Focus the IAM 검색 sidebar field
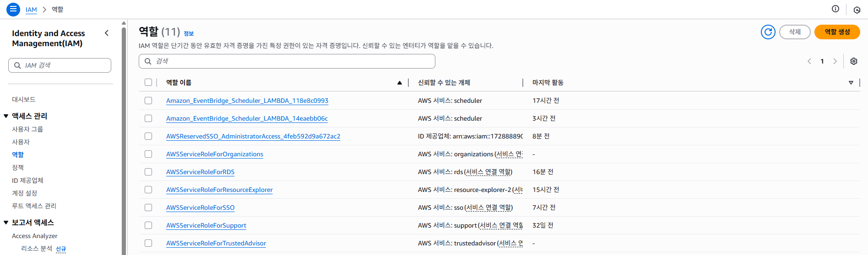The height and width of the screenshot is (255, 868). pyautogui.click(x=60, y=65)
